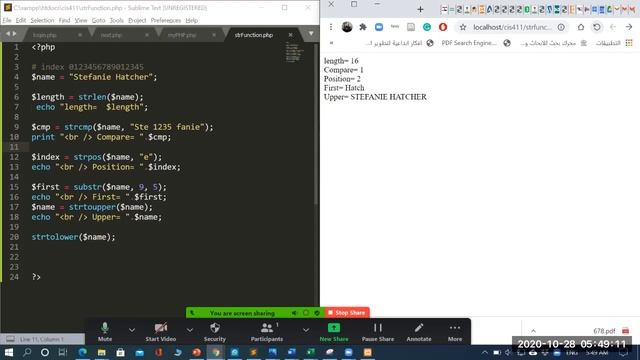Open Task View on taskbar
The width and height of the screenshot is (640, 360).
[62, 352]
